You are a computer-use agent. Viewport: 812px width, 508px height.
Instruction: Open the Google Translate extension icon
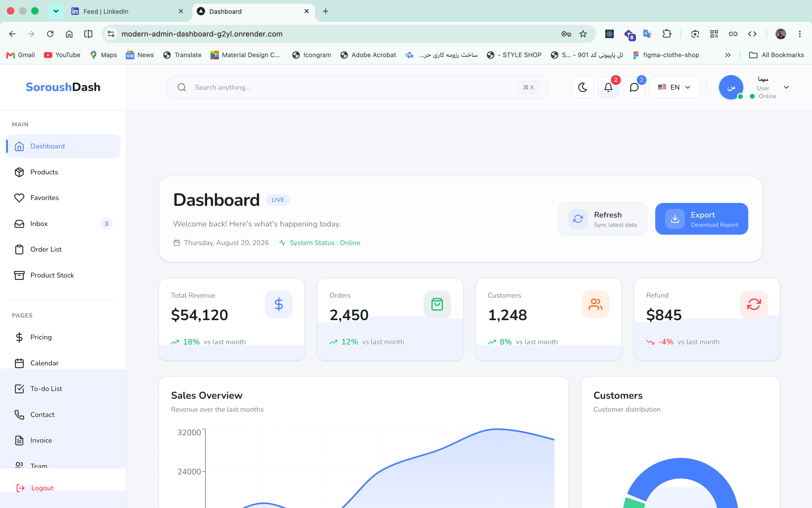point(647,34)
